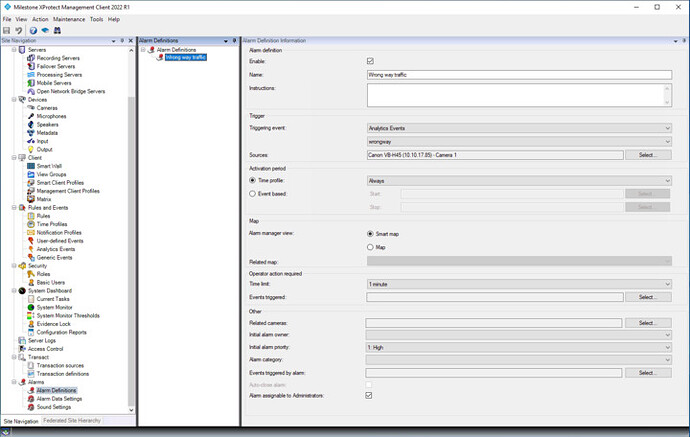The width and height of the screenshot is (690, 437).
Task: Select the Event based activation radio button
Action: click(x=252, y=194)
